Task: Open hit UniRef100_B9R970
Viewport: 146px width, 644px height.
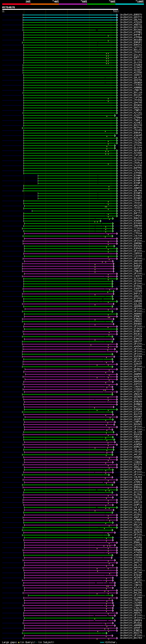Action: coord(131,15)
